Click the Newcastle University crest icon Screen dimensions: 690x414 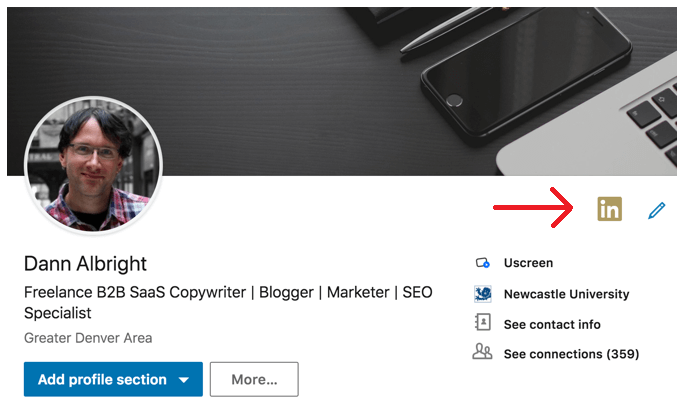point(483,294)
